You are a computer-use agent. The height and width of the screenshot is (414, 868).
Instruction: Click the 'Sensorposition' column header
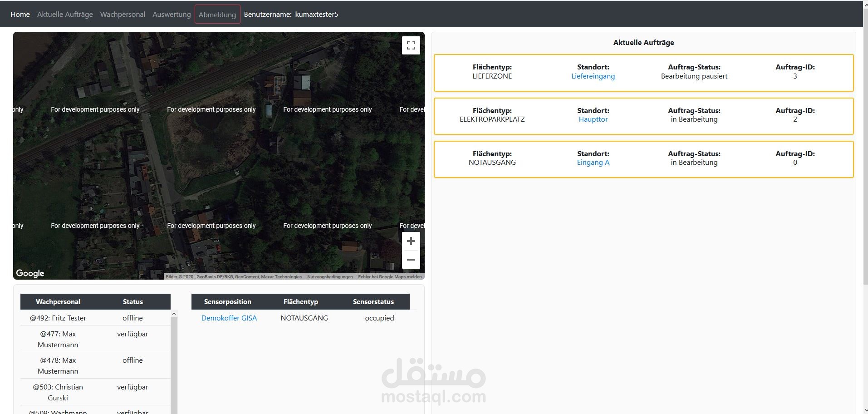[227, 302]
